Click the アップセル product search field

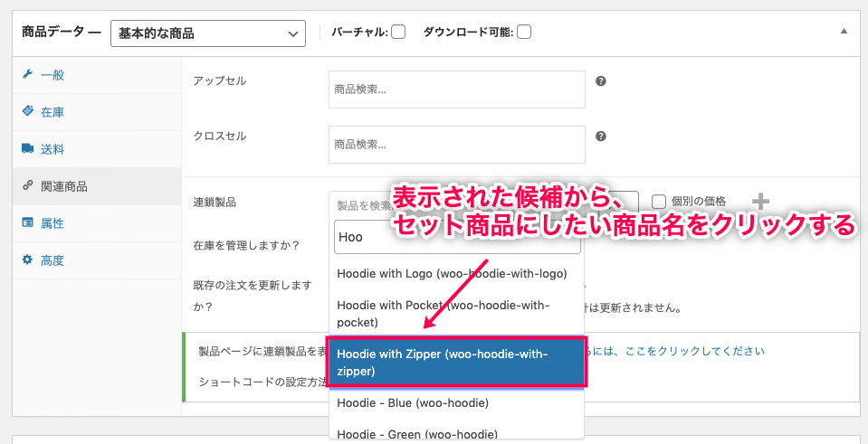click(457, 90)
